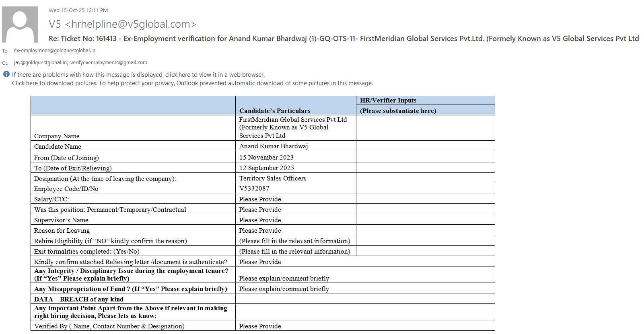The height and width of the screenshot is (334, 644).
Task: Click the 'Candidate Name' row label
Action: pyautogui.click(x=58, y=147)
